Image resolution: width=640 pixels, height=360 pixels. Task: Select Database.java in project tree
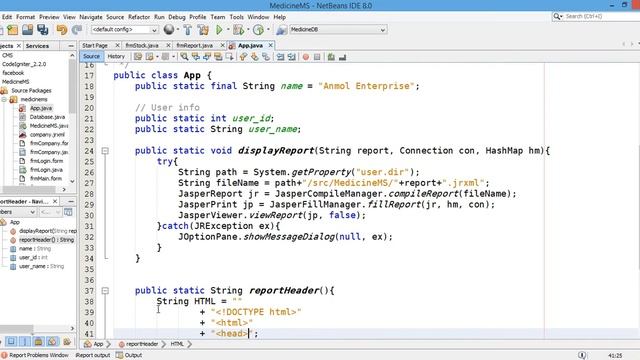[x=47, y=117]
